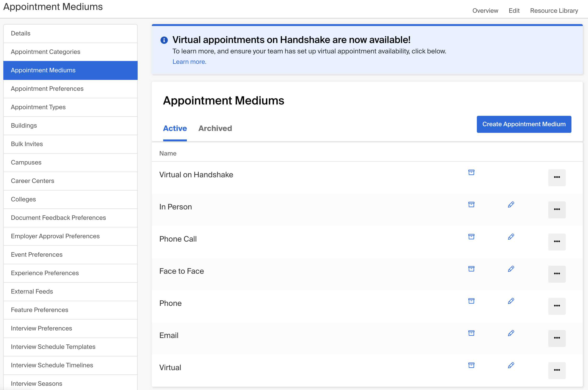The height and width of the screenshot is (390, 588).
Task: Archive the Email medium
Action: coord(471,333)
